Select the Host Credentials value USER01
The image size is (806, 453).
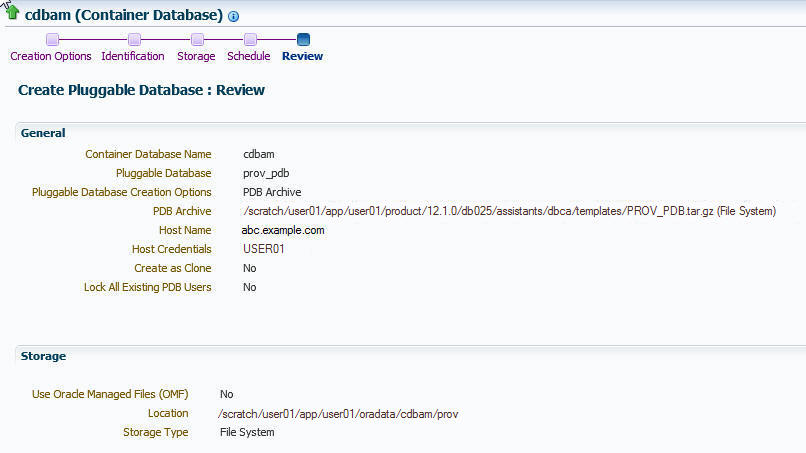[x=264, y=249]
